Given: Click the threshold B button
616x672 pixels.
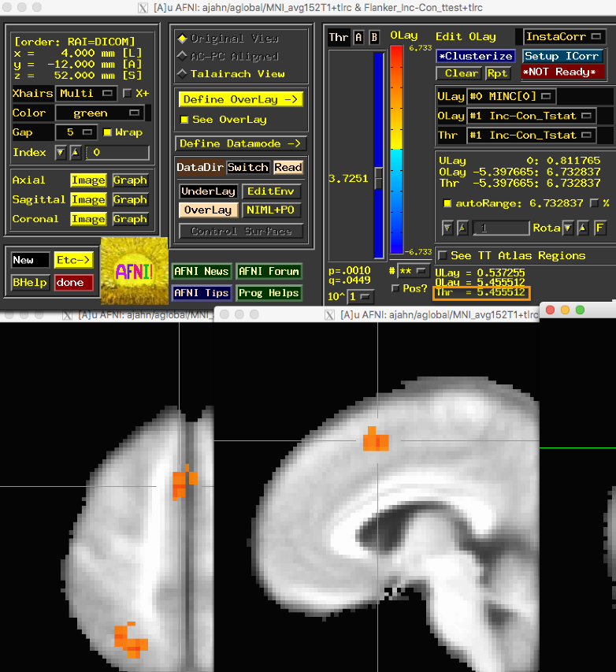Looking at the screenshot, I should [x=374, y=38].
